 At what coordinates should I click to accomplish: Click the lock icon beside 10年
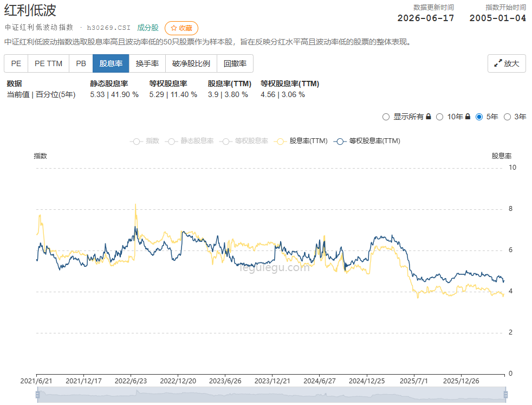point(468,117)
